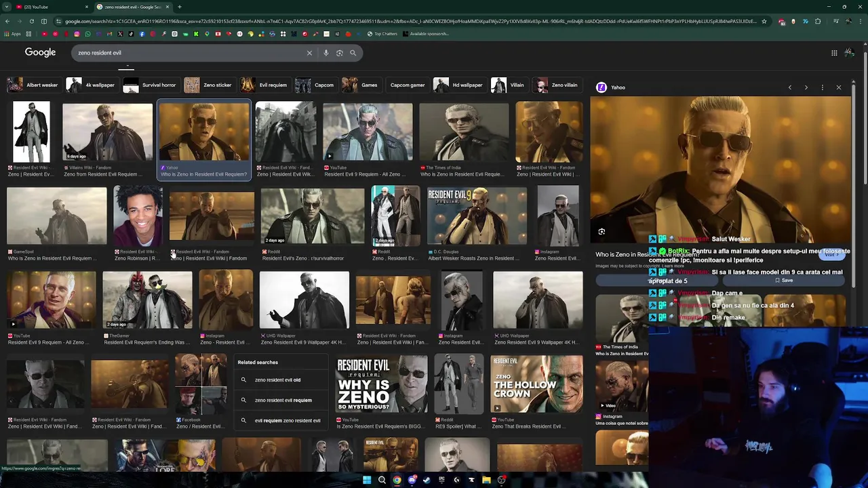Show next image in preview panel

click(806, 87)
